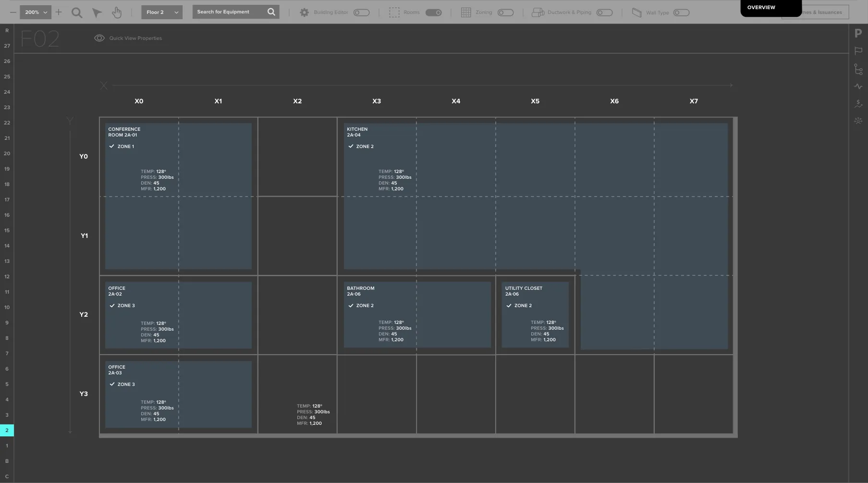The width and height of the screenshot is (868, 483).
Task: Uncheck Zone 1 in Conference Room 2A-01
Action: pos(111,146)
